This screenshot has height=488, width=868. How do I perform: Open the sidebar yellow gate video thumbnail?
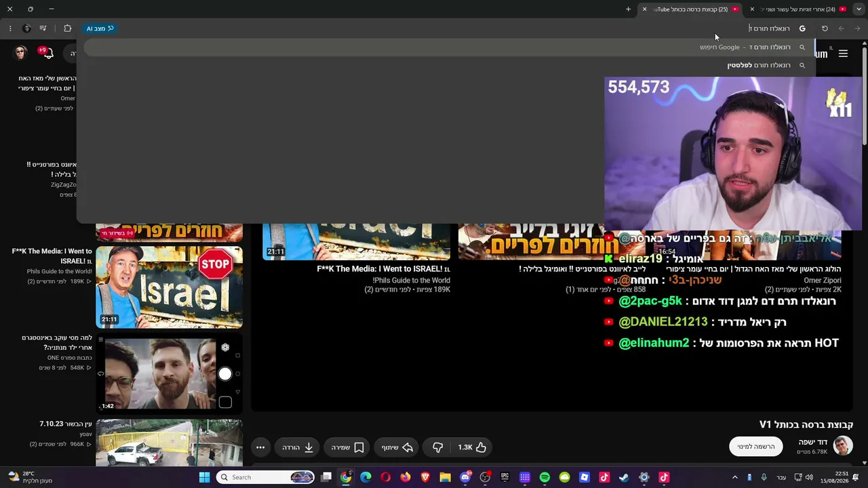[x=169, y=443]
